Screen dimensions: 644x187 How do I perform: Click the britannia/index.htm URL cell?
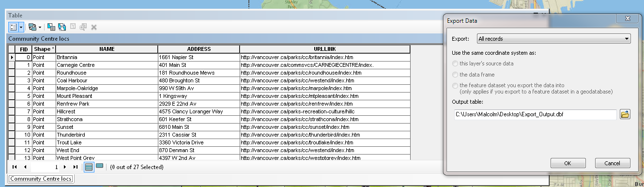325,57
